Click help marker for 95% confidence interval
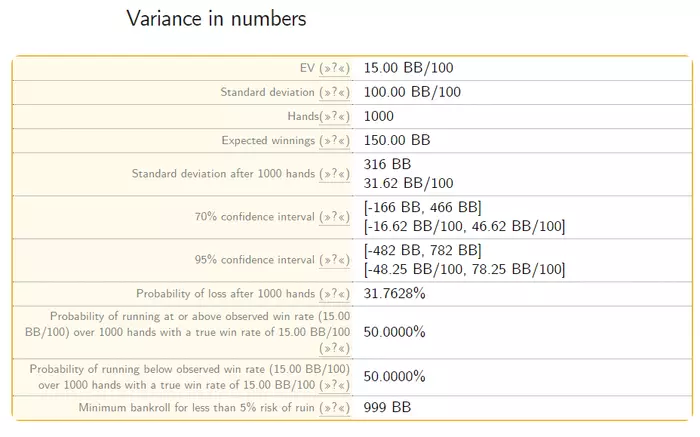 (334, 260)
